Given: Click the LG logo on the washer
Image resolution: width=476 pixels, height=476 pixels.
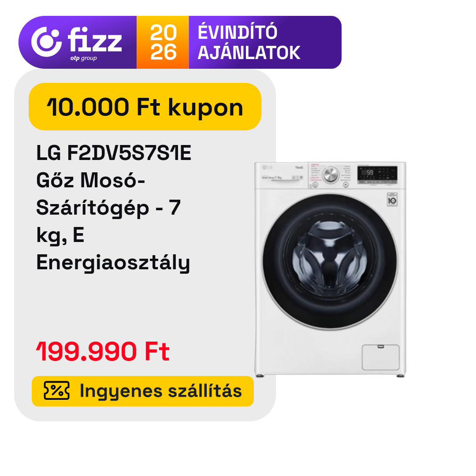Looking at the screenshot, I should [267, 167].
